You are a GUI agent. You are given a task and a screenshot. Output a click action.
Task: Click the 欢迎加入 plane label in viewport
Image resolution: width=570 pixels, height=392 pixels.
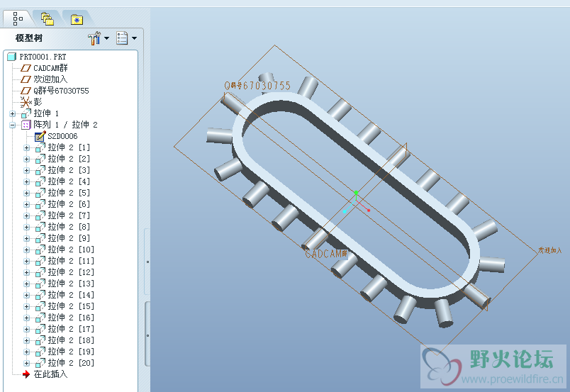click(x=549, y=250)
